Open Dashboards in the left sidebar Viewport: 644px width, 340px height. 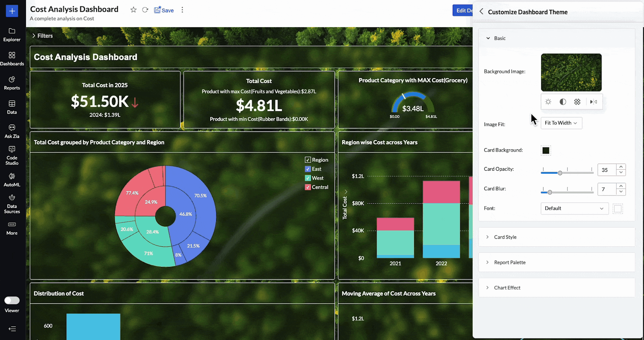pyautogui.click(x=12, y=59)
